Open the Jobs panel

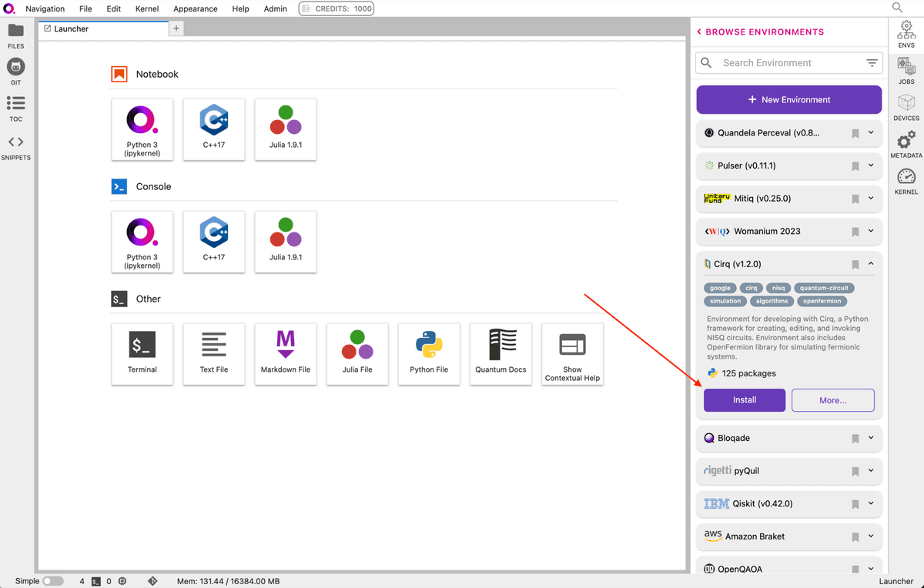(x=906, y=71)
